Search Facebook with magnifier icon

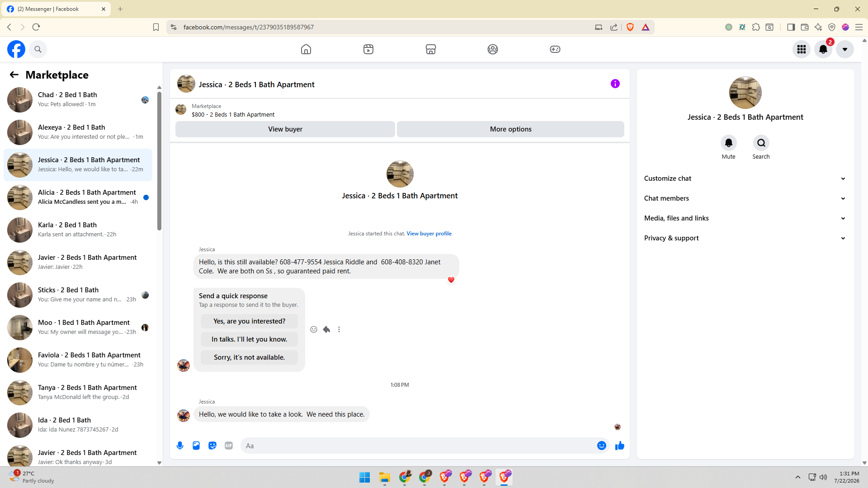click(x=38, y=49)
